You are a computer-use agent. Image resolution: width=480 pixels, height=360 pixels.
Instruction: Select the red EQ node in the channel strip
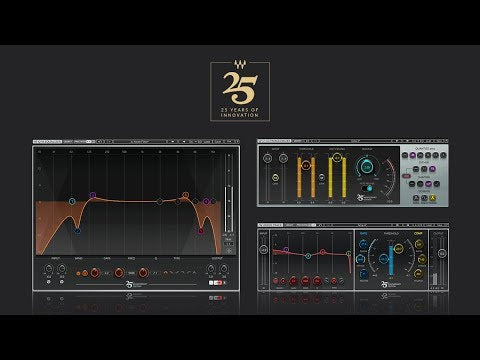[x=322, y=252]
